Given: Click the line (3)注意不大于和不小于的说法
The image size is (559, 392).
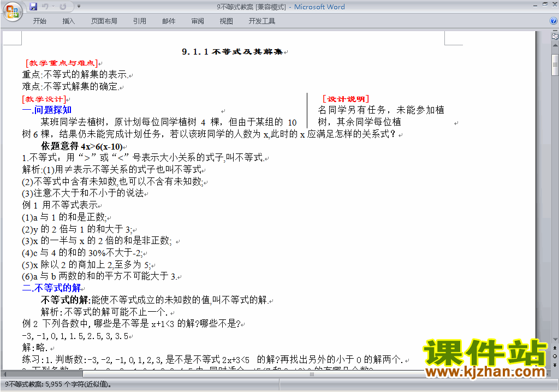Looking at the screenshot, I should click(83, 193).
